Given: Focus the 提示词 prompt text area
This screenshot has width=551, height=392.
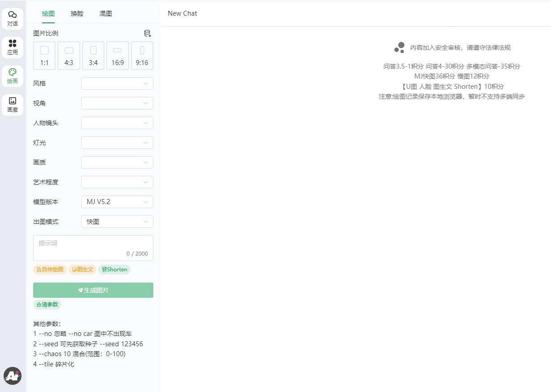Looking at the screenshot, I should click(x=93, y=246).
